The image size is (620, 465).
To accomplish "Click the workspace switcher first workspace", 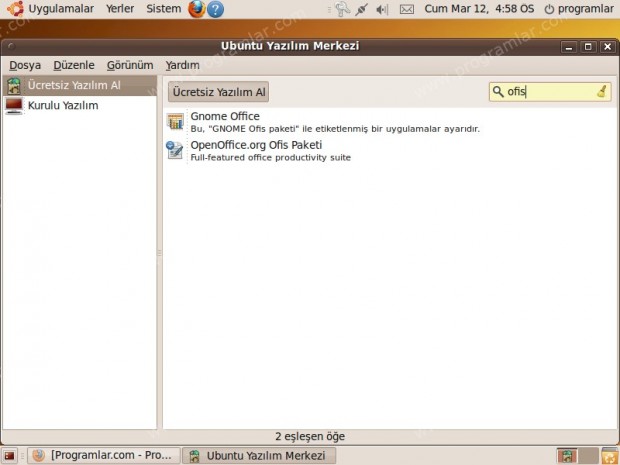I will click(567, 456).
